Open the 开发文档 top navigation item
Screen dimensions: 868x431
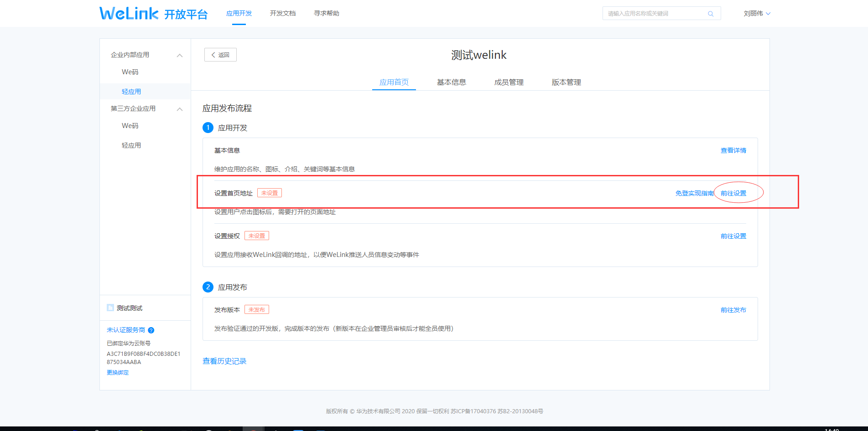(x=283, y=14)
